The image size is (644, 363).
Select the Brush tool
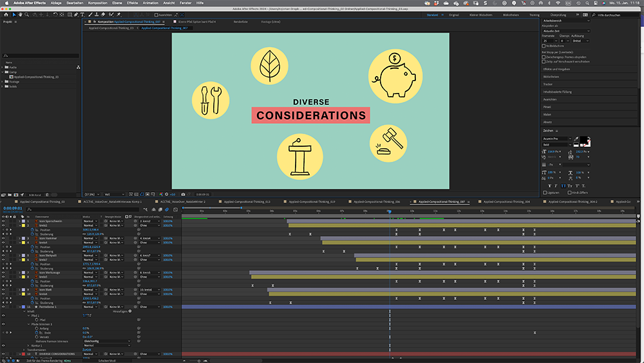point(91,15)
